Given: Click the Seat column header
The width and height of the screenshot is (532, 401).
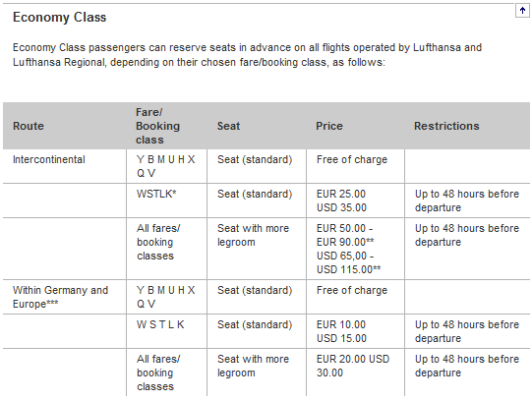Looking at the screenshot, I should pyautogui.click(x=229, y=126).
